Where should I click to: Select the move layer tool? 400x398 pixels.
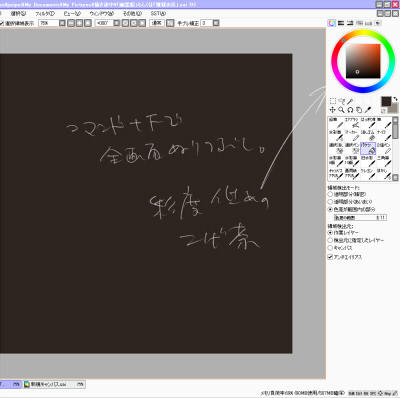pos(333,110)
